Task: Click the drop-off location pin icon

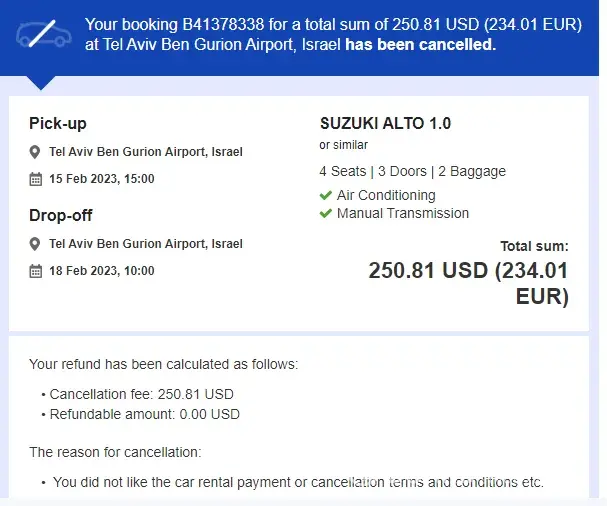Action: 35,244
